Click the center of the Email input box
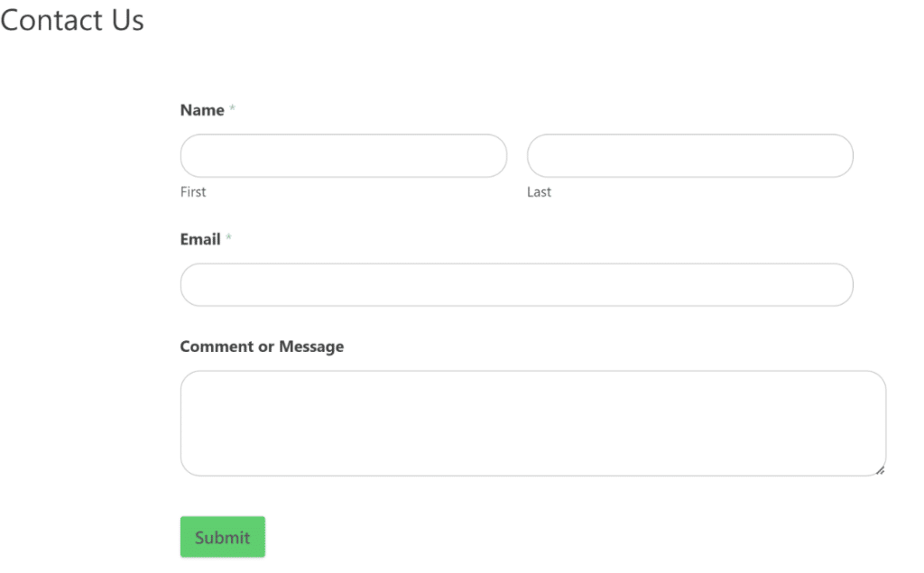This screenshot has width=924, height=573. [516, 284]
